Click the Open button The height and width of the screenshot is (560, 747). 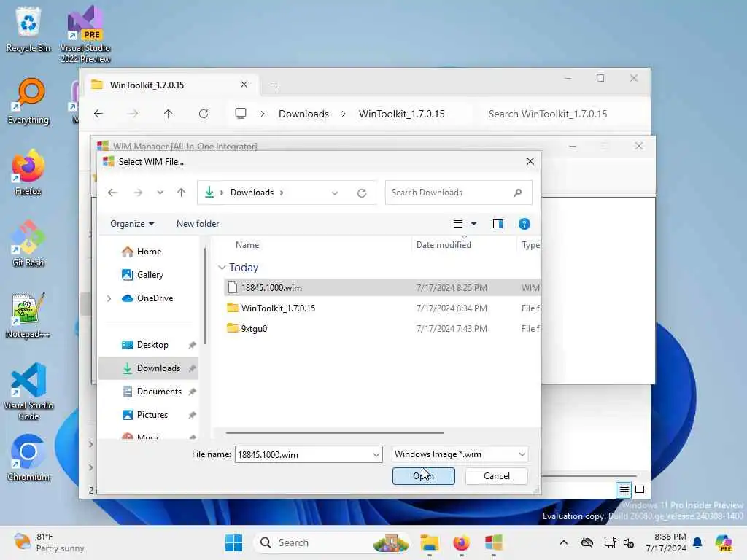click(x=424, y=476)
